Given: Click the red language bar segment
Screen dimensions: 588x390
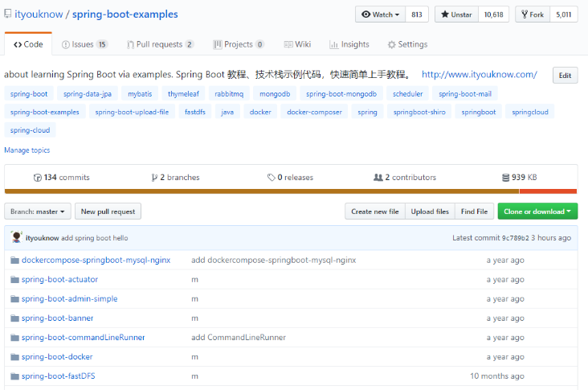Looking at the screenshot, I should [x=548, y=191].
